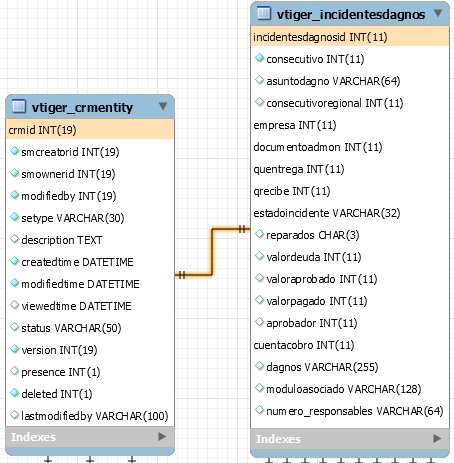Select the orange relationship line between tables
The image size is (454, 463).
212,252
